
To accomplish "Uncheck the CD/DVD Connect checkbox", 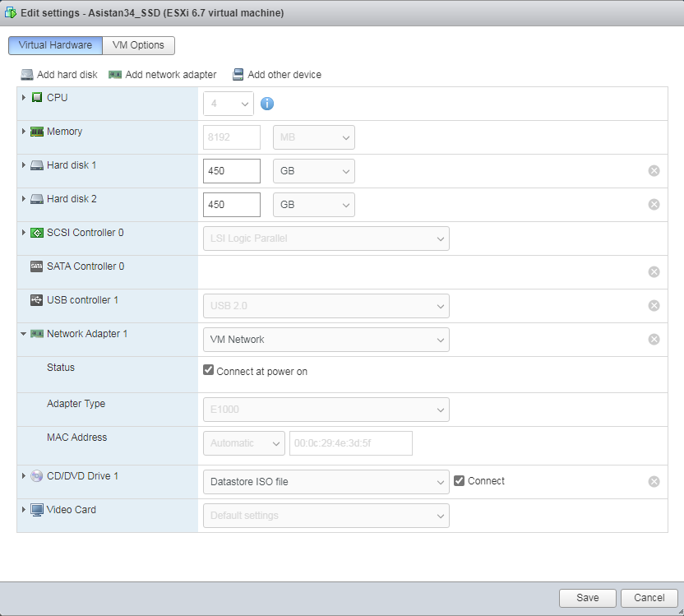I will tap(460, 481).
